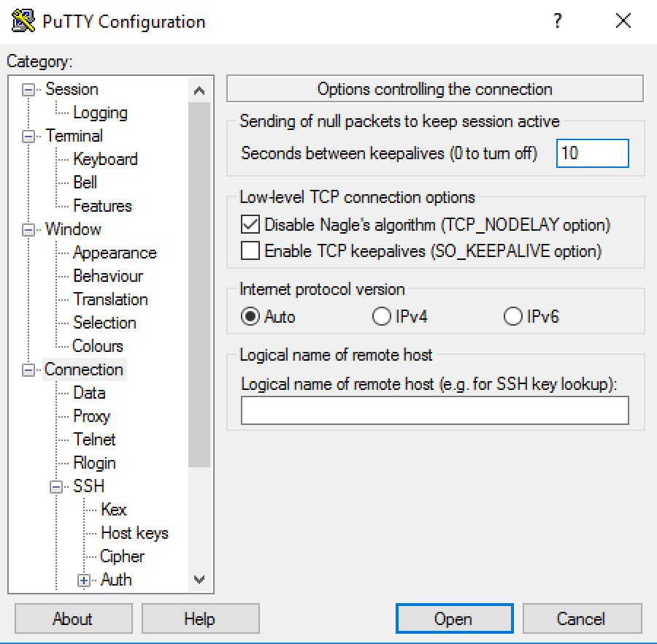Screen dimensions: 657x644
Task: Click the question mark help icon
Action: click(557, 20)
